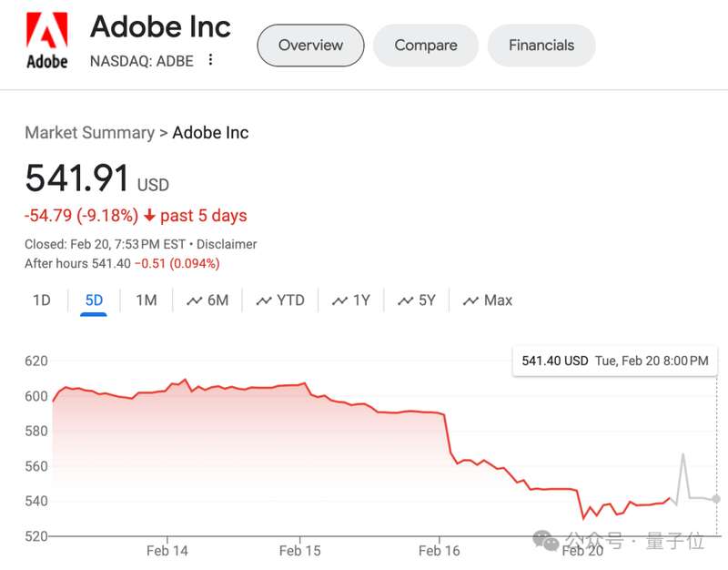Open the three-dot options menu beside ADBE

pyautogui.click(x=211, y=60)
